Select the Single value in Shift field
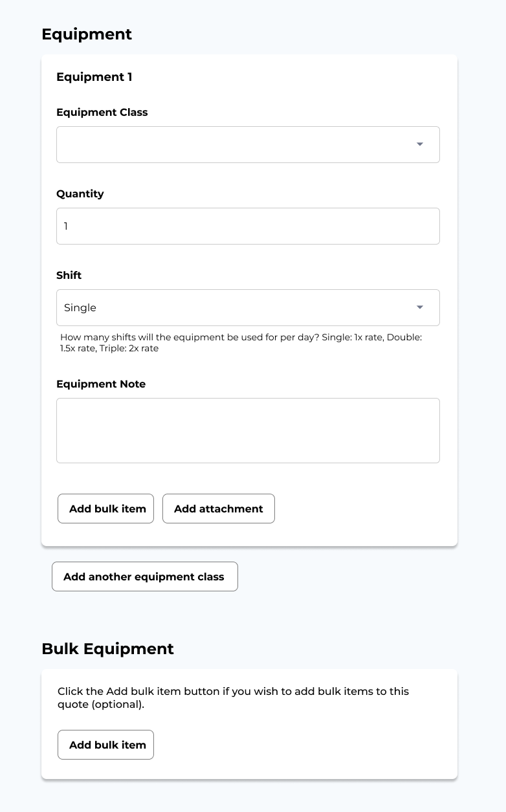Viewport: 506px width, 812px height. [x=80, y=307]
